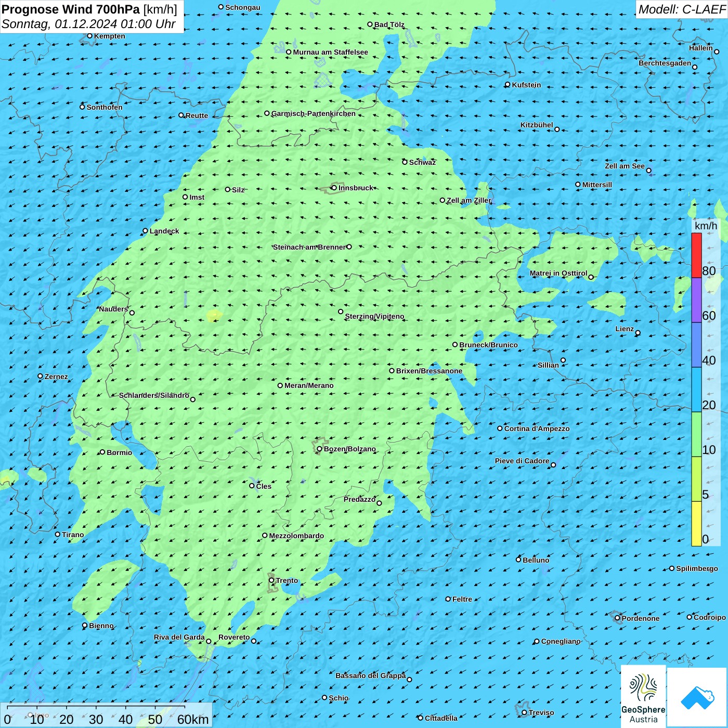The width and height of the screenshot is (728, 728).
Task: Click the Kufstein city label
Action: click(x=526, y=85)
